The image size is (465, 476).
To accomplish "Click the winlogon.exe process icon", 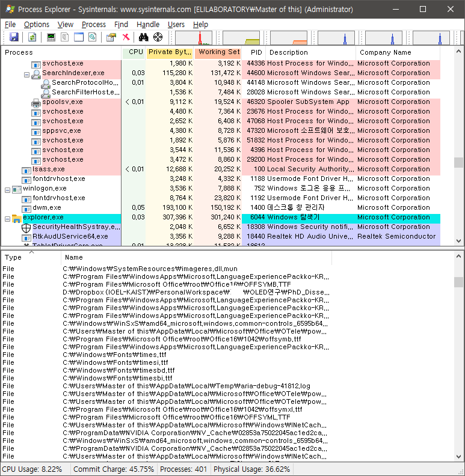I will tap(16, 189).
